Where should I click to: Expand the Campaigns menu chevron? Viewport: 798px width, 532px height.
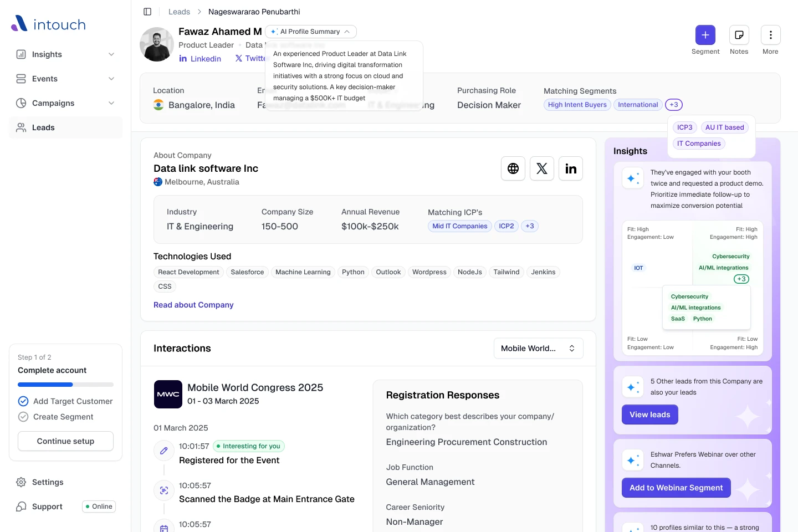(x=111, y=103)
